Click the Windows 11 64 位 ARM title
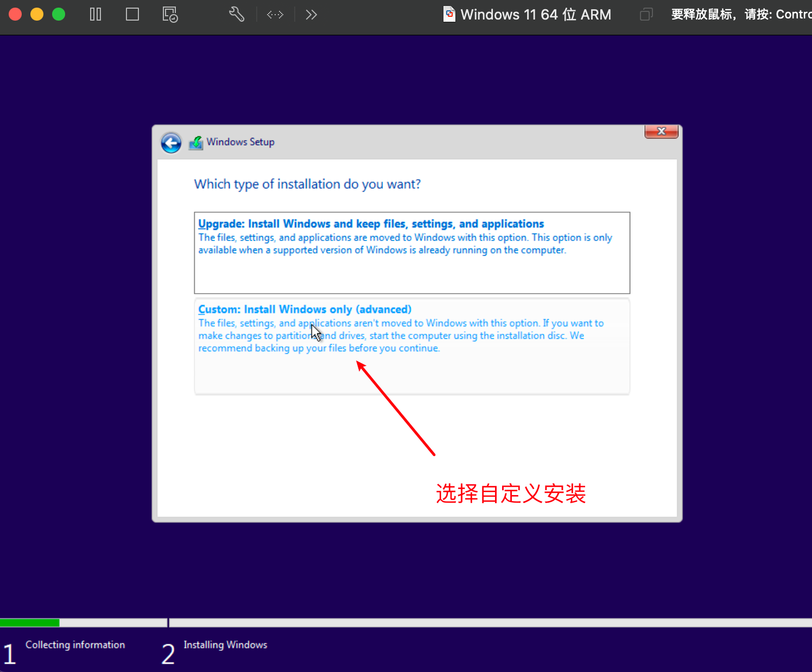 tap(536, 15)
